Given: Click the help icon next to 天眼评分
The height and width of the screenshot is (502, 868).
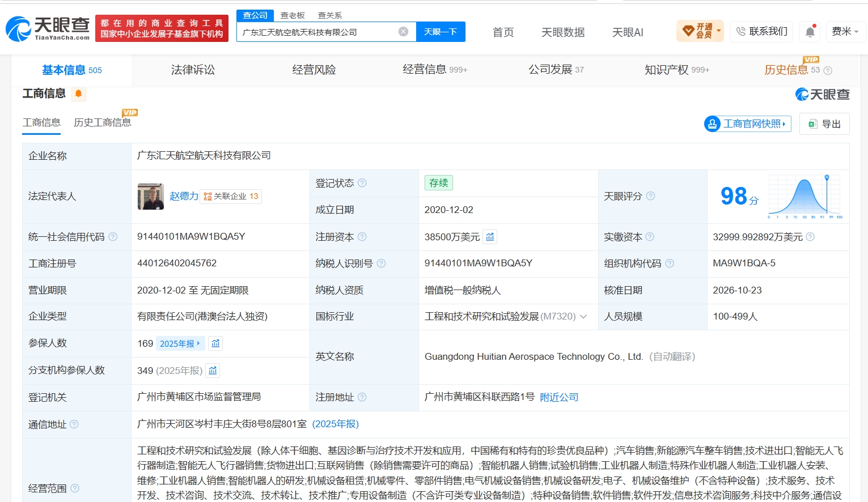Looking at the screenshot, I should [x=650, y=196].
